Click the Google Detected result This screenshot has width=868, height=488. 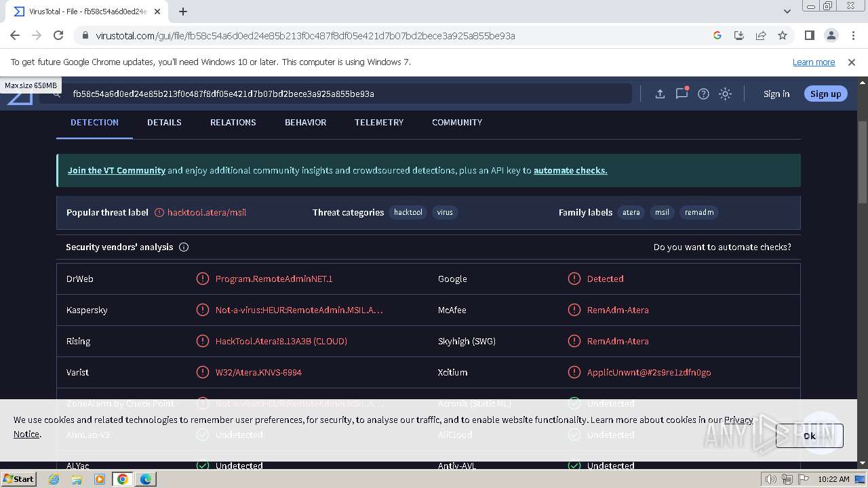pyautogui.click(x=605, y=279)
